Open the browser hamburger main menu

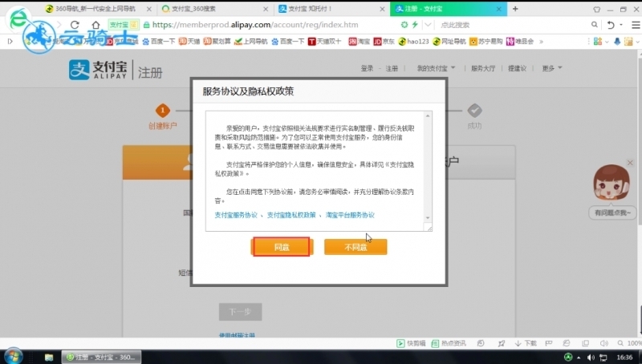point(636,25)
